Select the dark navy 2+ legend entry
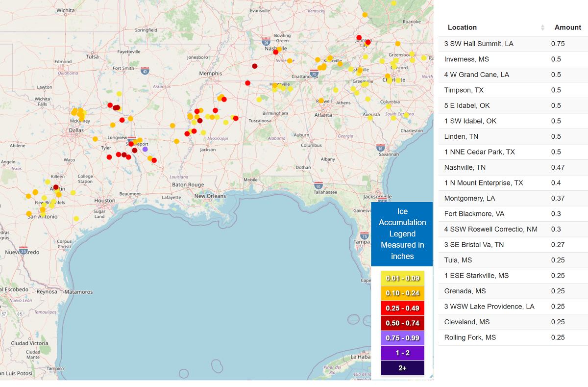 pyautogui.click(x=402, y=368)
